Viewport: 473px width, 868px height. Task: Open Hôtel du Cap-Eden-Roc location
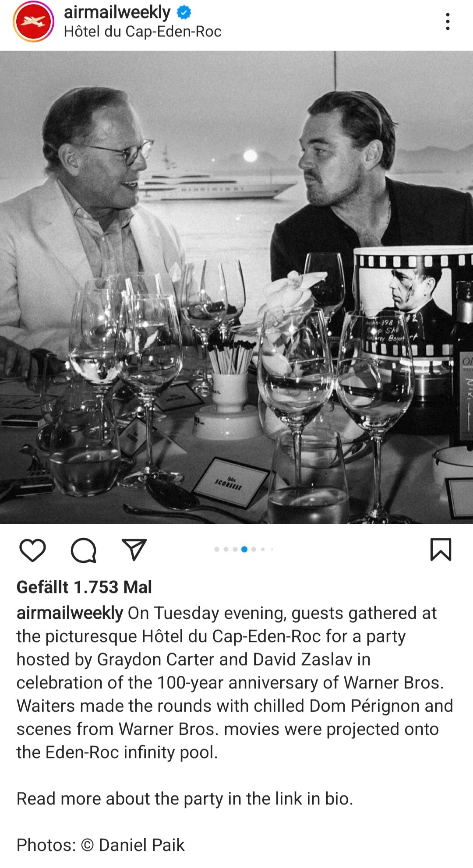coord(143,32)
